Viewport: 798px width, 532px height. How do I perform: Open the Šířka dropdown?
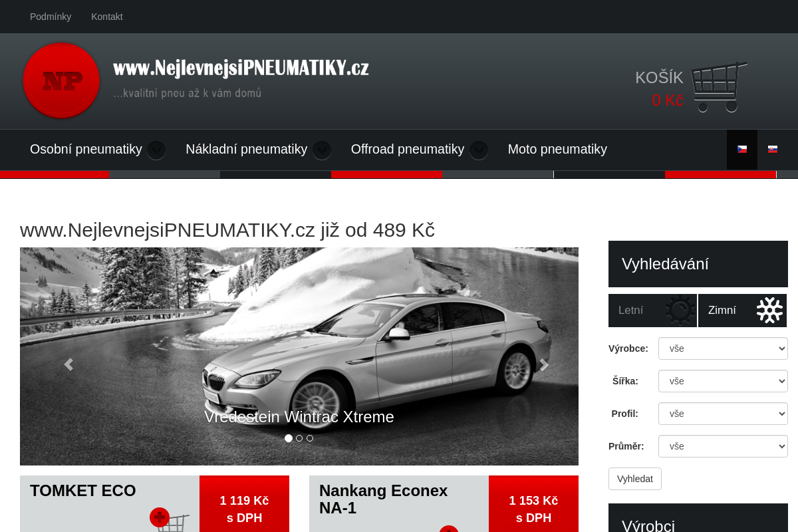[x=723, y=381]
